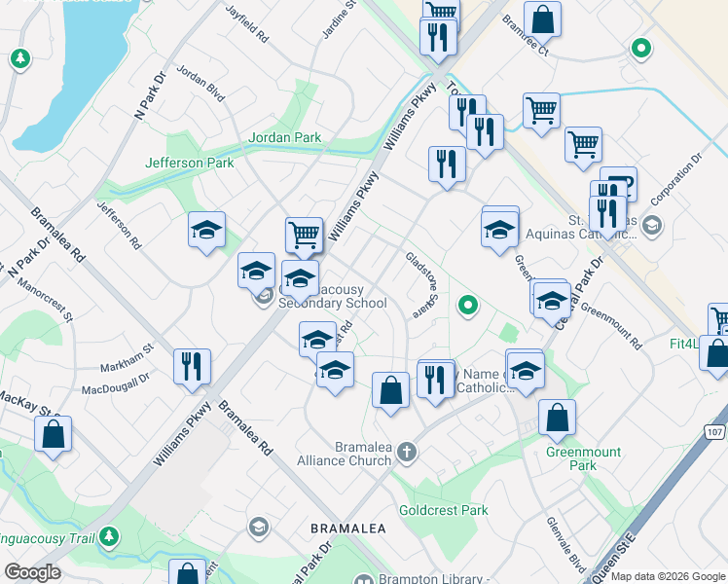Viewport: 728px width, 584px height.
Task: Open the restaurant marker near Markham St
Action: click(x=192, y=371)
